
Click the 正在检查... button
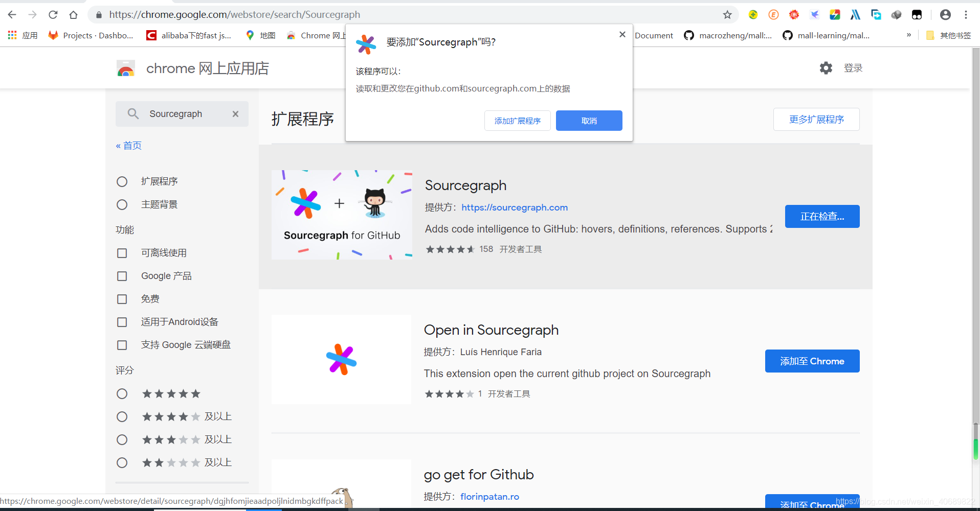(x=822, y=216)
